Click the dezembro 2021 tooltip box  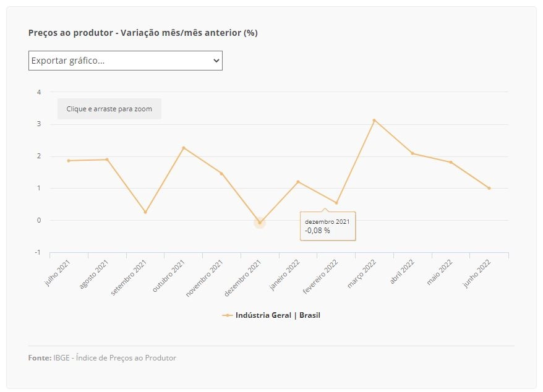[x=328, y=226]
